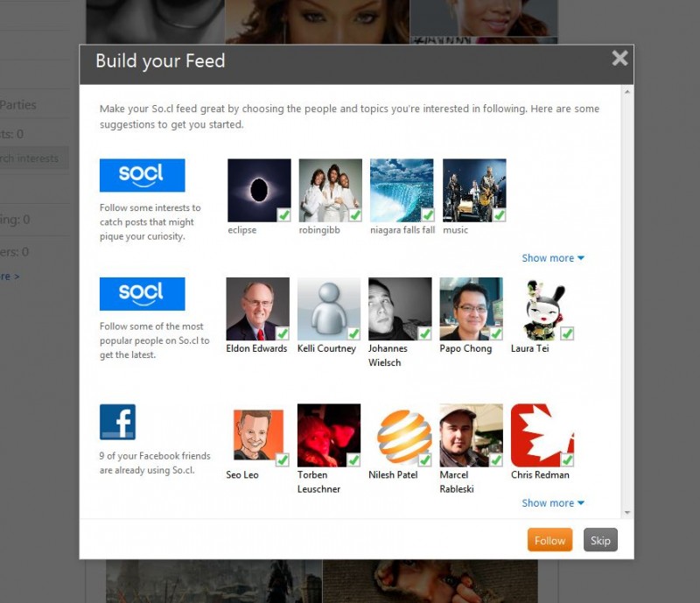Open the music interest thumbnail
Screen dimensions: 700x603
click(x=474, y=190)
